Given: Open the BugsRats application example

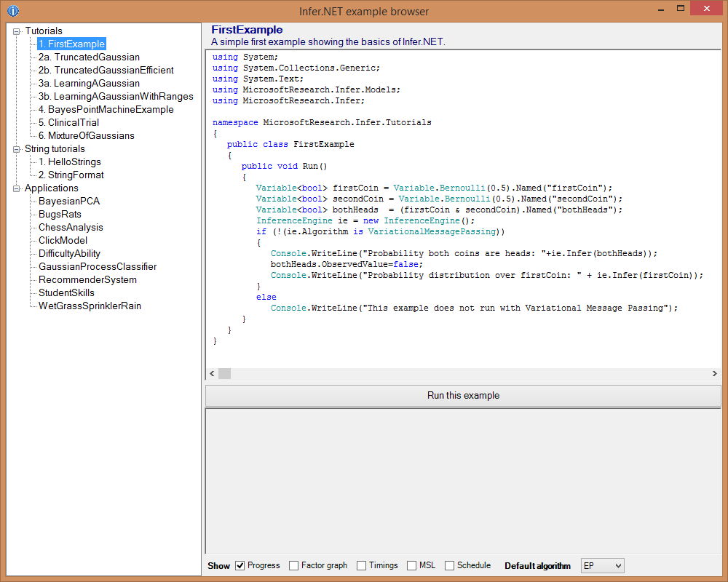Looking at the screenshot, I should point(60,214).
